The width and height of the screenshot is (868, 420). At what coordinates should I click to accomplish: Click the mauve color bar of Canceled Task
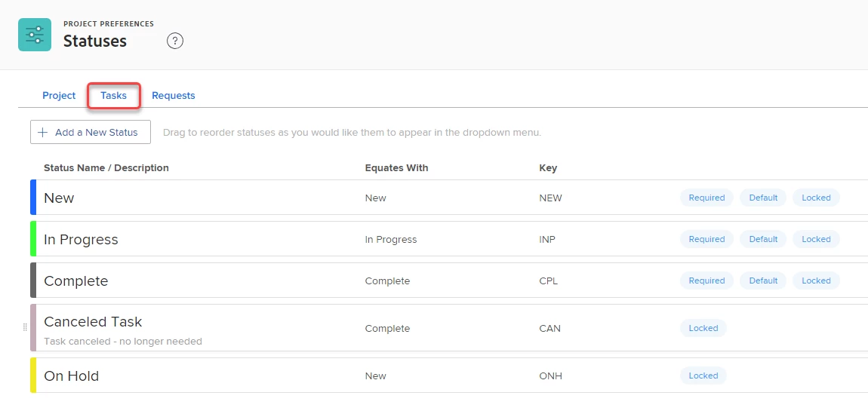pos(33,328)
